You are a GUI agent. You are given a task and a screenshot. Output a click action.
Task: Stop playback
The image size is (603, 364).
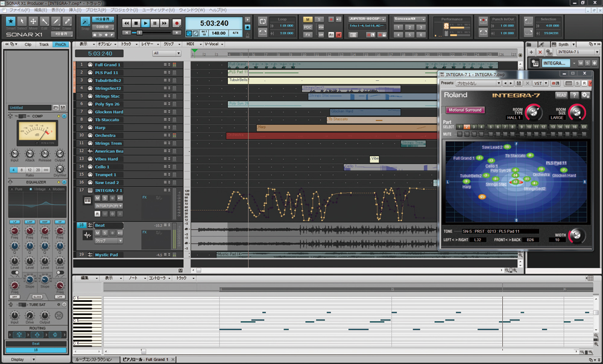coord(136,24)
